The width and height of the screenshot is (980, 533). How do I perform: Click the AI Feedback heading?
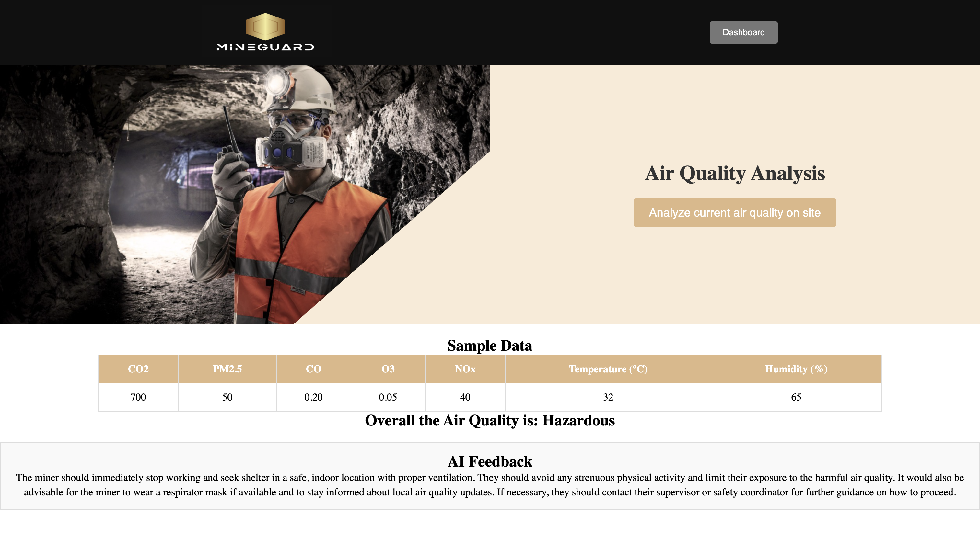click(x=490, y=461)
